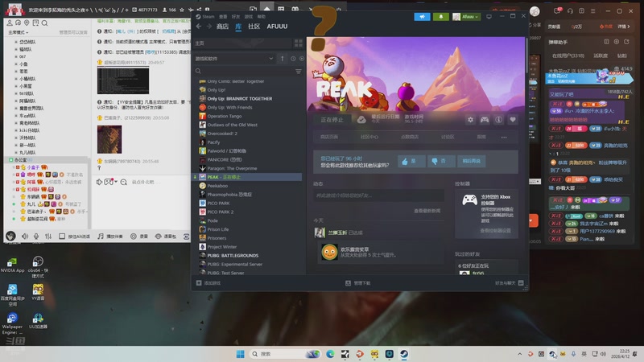Click the thumbs-up recommend button
The width and height of the screenshot is (644, 362).
point(411,161)
